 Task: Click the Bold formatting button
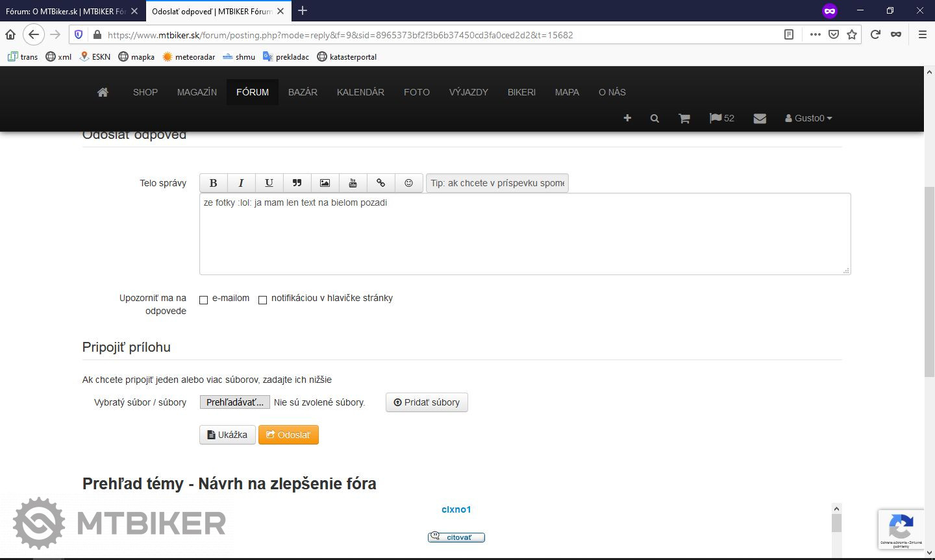pyautogui.click(x=213, y=183)
